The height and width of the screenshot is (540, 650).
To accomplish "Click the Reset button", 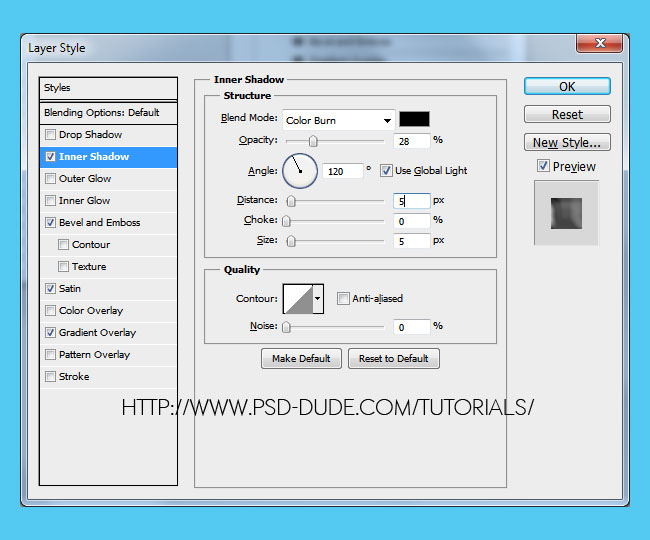I will [567, 114].
